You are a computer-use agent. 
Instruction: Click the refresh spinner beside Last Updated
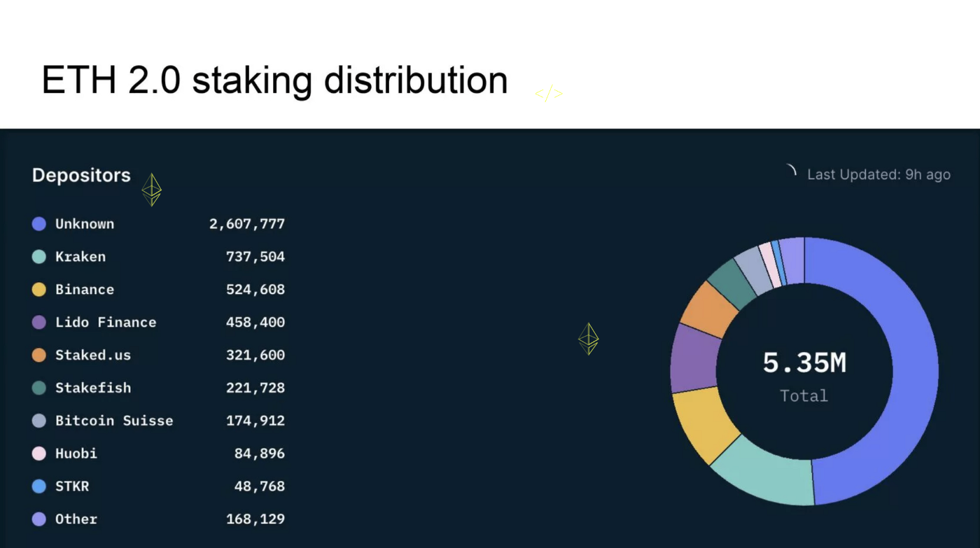pos(792,170)
